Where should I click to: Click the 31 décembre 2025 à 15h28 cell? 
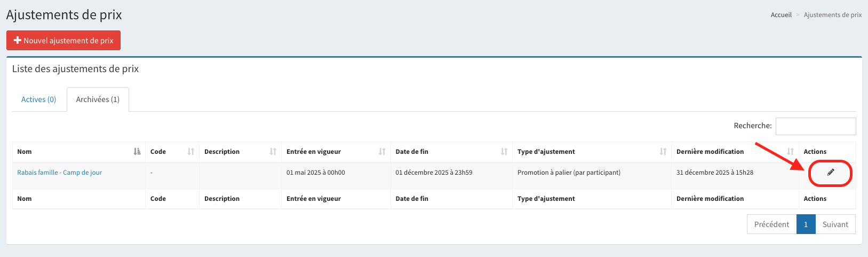point(735,176)
